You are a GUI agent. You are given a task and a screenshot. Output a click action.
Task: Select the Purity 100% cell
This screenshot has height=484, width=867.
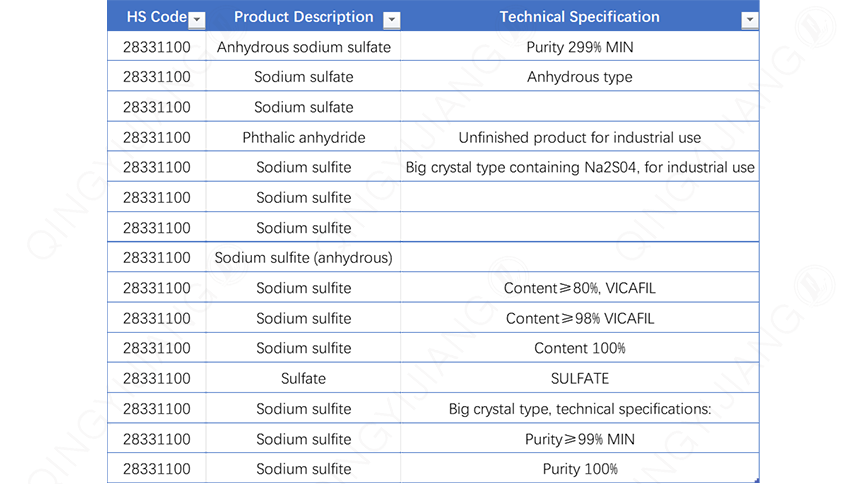[x=579, y=469]
